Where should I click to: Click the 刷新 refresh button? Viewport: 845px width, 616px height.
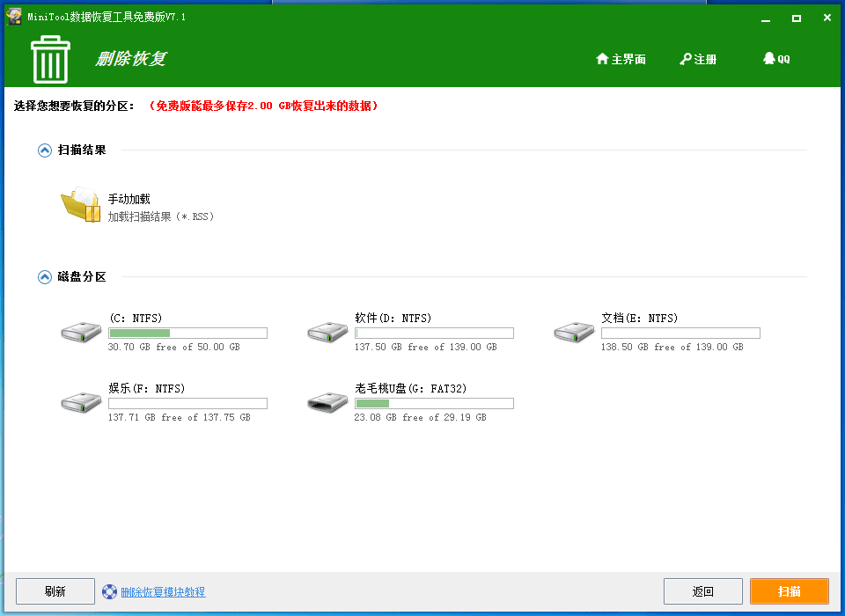click(55, 591)
